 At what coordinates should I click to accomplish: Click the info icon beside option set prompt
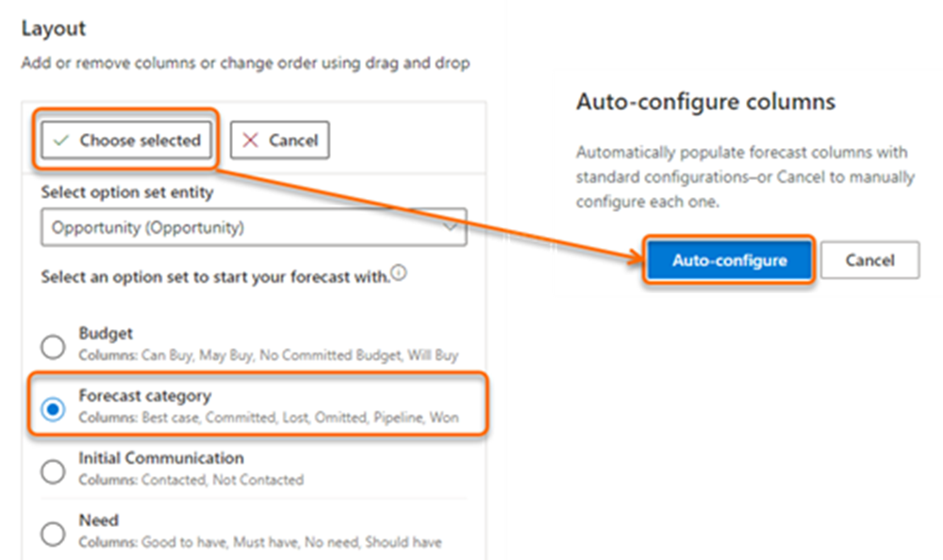pyautogui.click(x=398, y=274)
